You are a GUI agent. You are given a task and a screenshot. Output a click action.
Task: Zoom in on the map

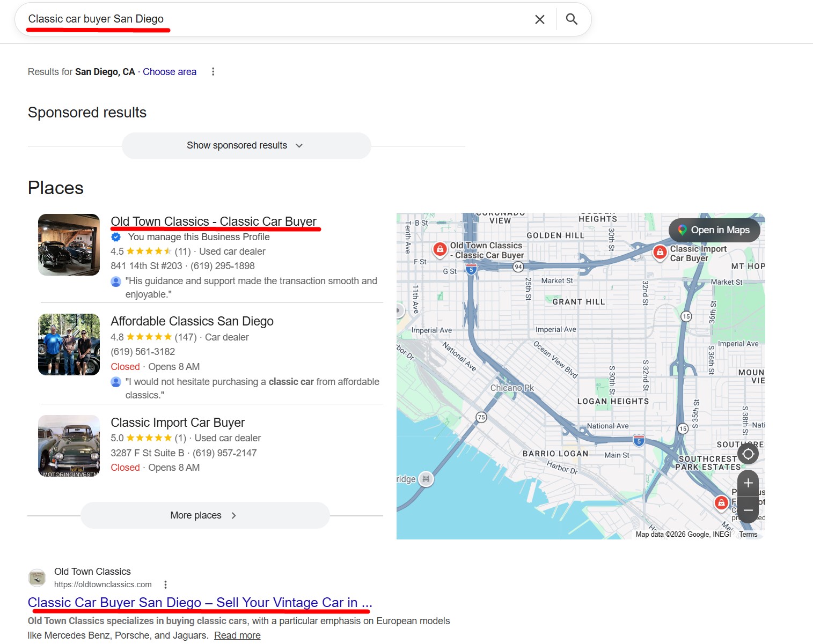748,483
